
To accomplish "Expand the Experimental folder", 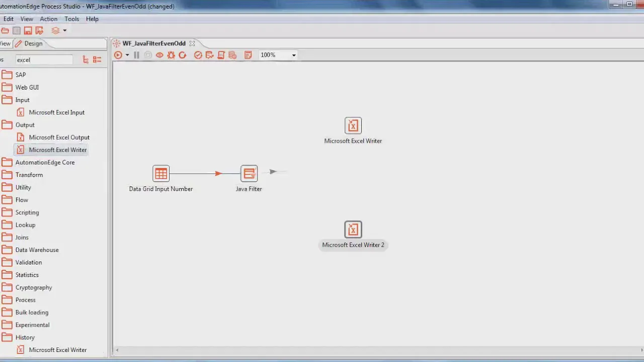I will (x=26, y=325).
